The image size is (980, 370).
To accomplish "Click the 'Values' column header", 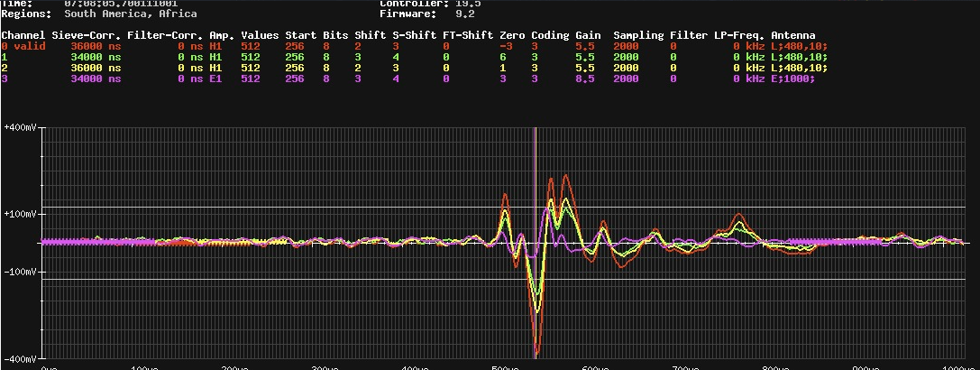I will [x=260, y=36].
